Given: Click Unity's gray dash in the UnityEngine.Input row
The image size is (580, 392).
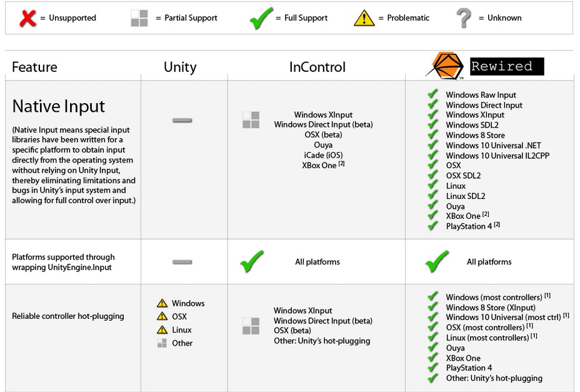Looking at the screenshot, I should click(x=182, y=262).
